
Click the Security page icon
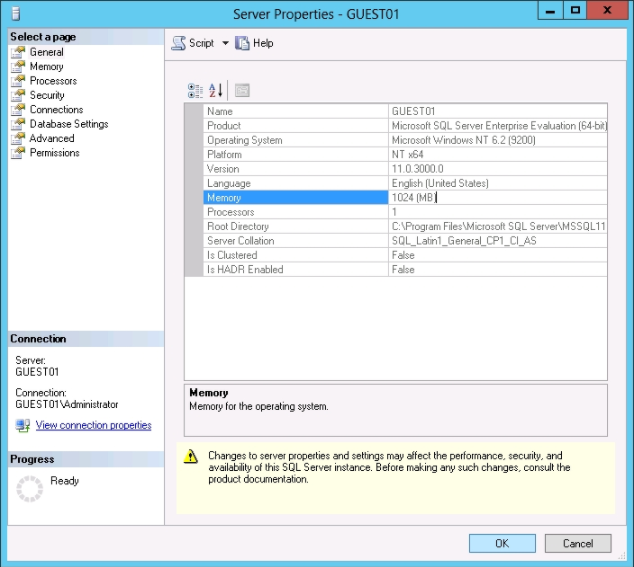(18, 95)
